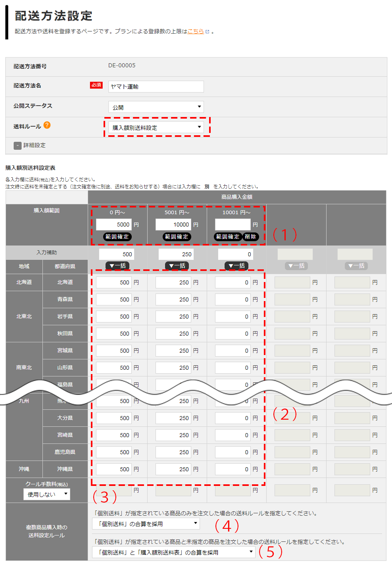Click the 5000 yen range upper limit field
Viewport: 392px width, 570px height.
click(x=114, y=225)
